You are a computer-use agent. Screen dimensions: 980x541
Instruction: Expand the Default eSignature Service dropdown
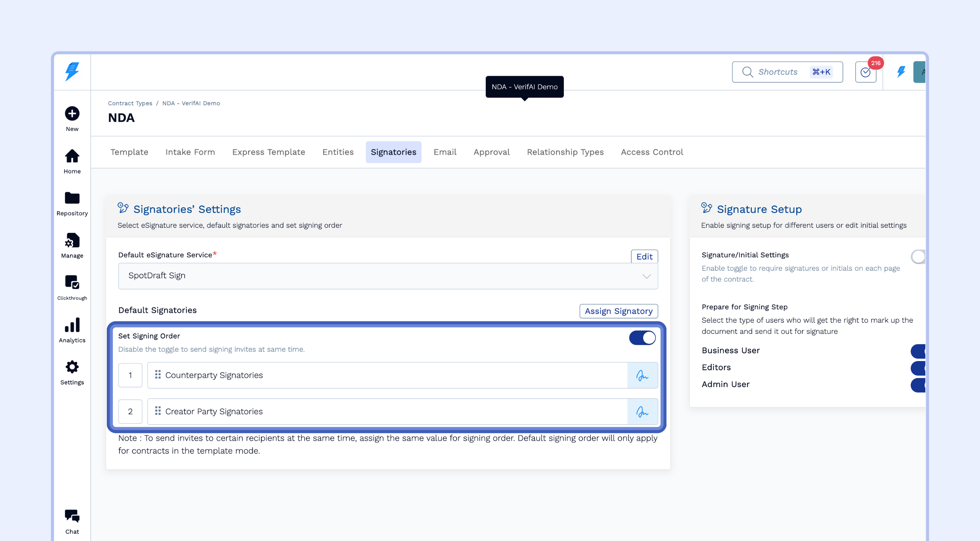387,276
